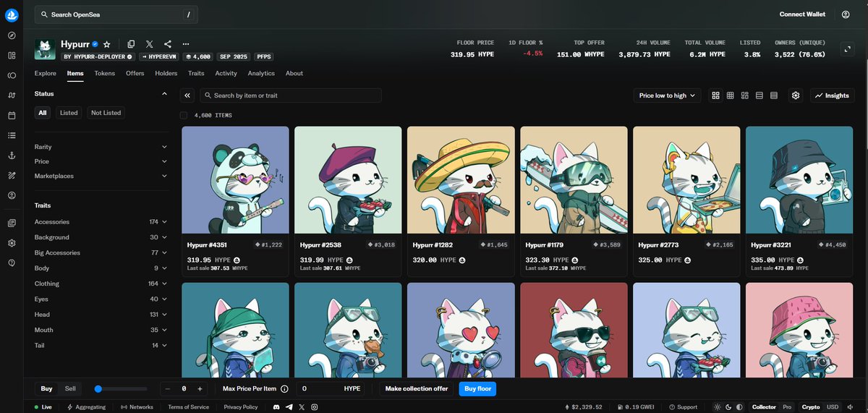Switch to Pro mode
The width and height of the screenshot is (868, 413).
coord(788,407)
